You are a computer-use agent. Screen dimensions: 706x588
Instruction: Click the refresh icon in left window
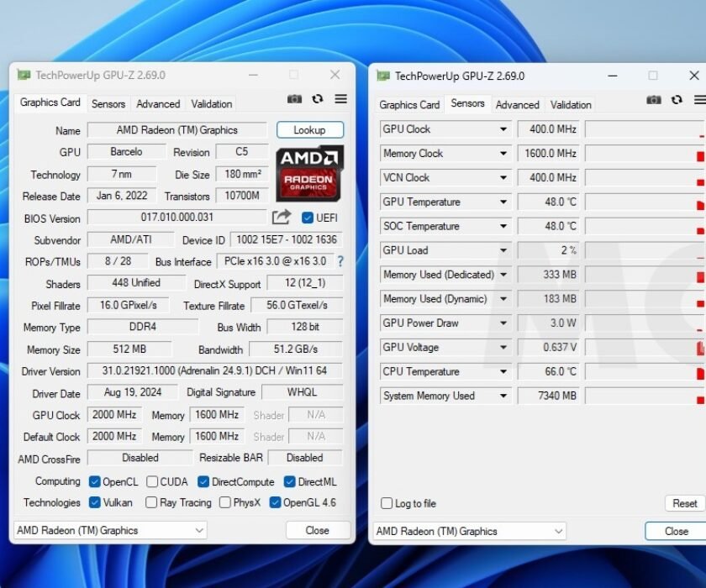coord(318,99)
